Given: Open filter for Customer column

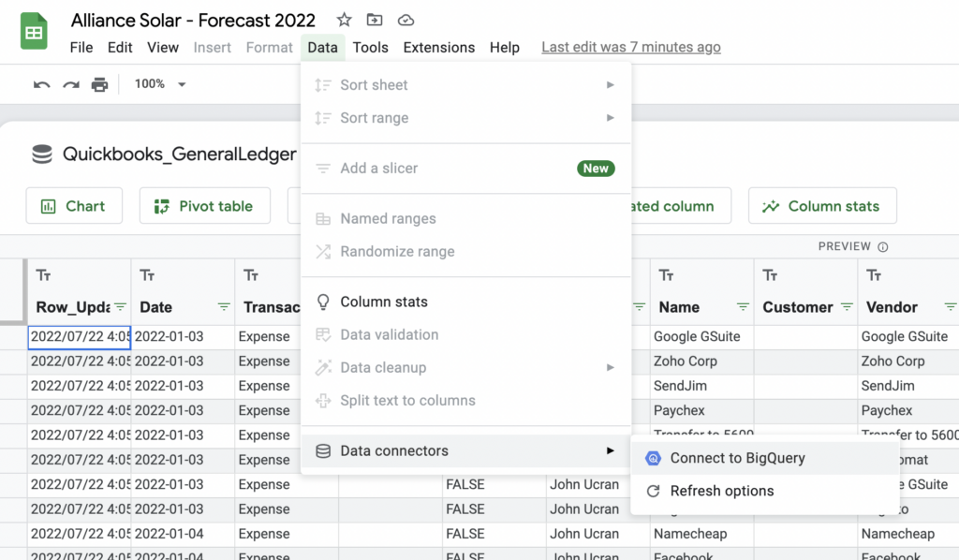Looking at the screenshot, I should click(x=847, y=307).
